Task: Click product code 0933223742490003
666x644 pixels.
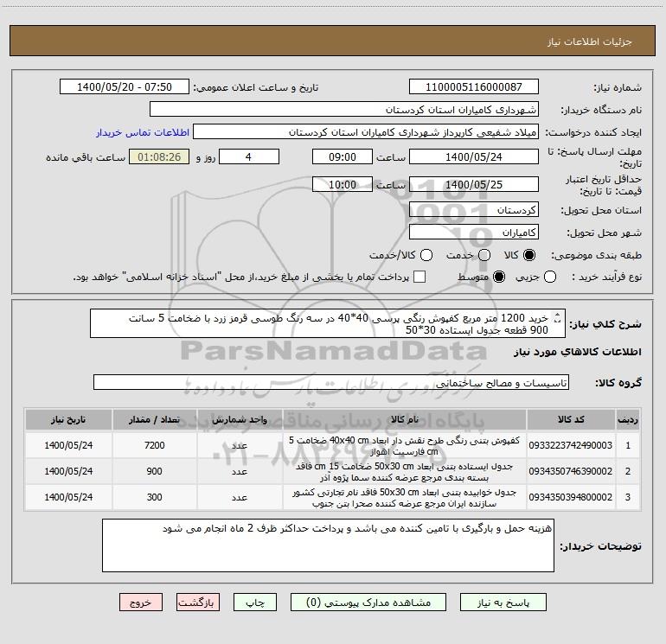Action: (x=571, y=445)
